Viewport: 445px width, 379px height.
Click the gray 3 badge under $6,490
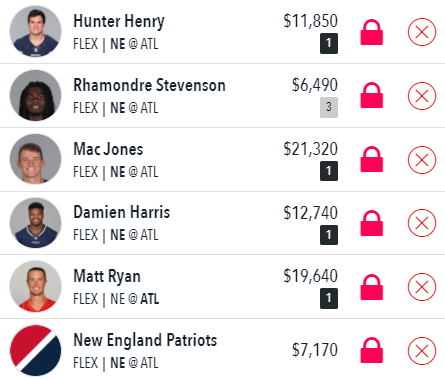[x=329, y=107]
